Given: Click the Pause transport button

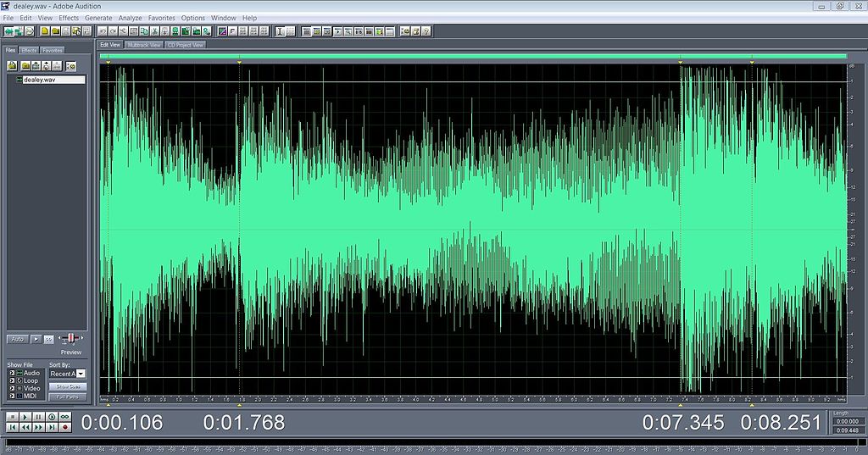Looking at the screenshot, I should 38,417.
